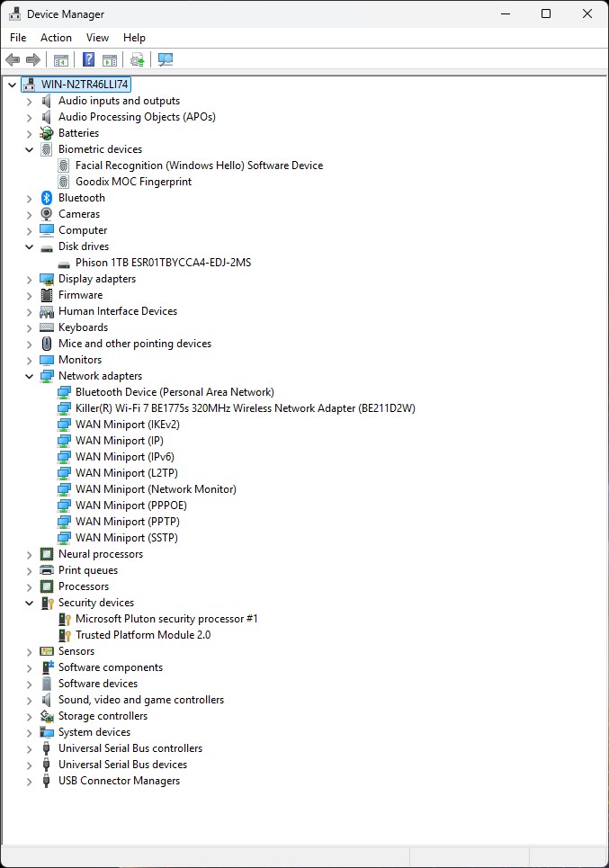Open the File menu

pos(18,38)
